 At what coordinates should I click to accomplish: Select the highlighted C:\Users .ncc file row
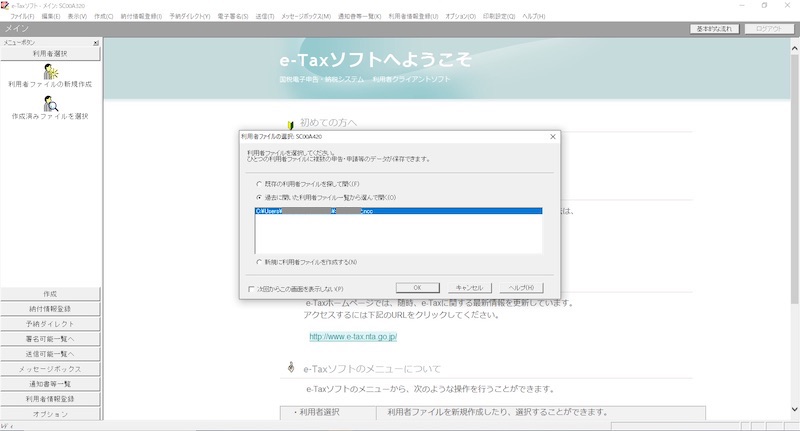[398, 211]
